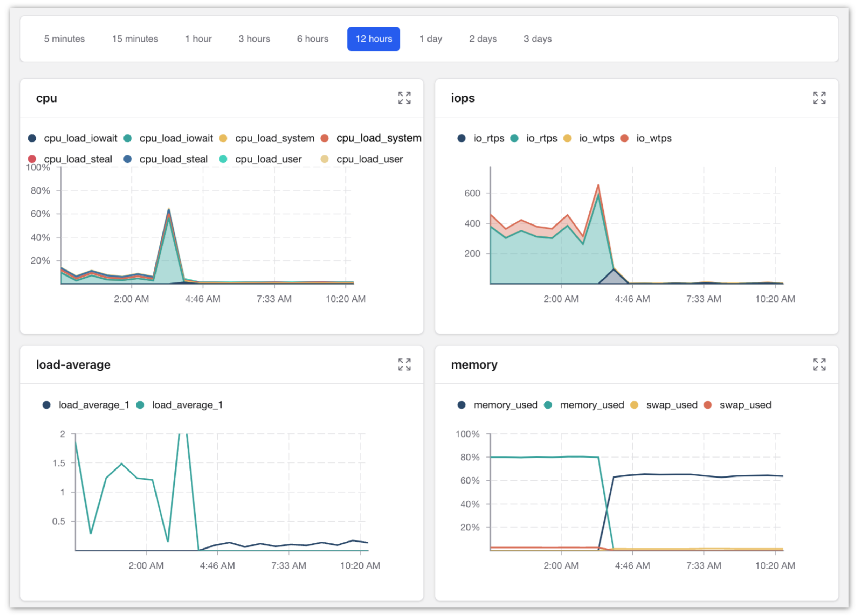Choose the 6 hours range
Screen dimensions: 859x616
(313, 39)
